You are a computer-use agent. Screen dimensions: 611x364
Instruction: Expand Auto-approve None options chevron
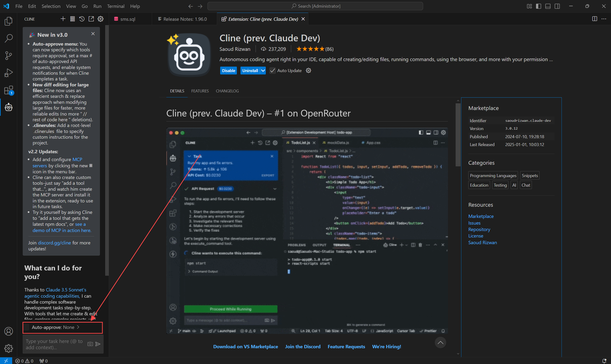pyautogui.click(x=78, y=327)
